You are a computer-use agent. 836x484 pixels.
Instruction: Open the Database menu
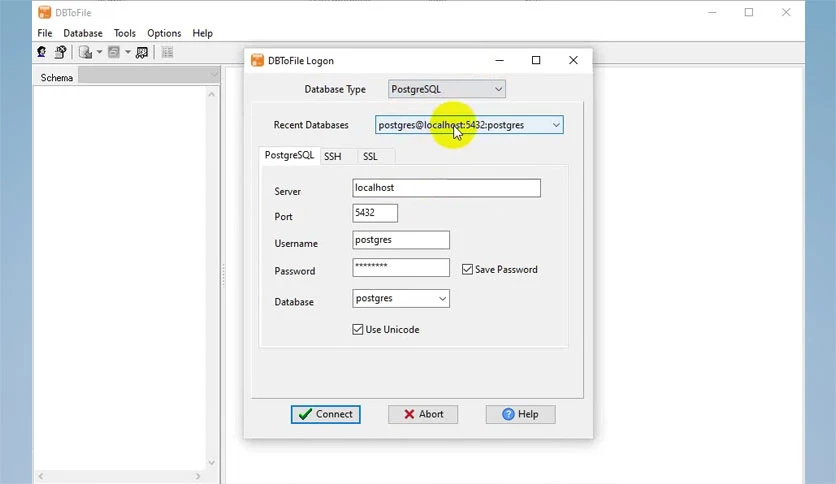(83, 33)
